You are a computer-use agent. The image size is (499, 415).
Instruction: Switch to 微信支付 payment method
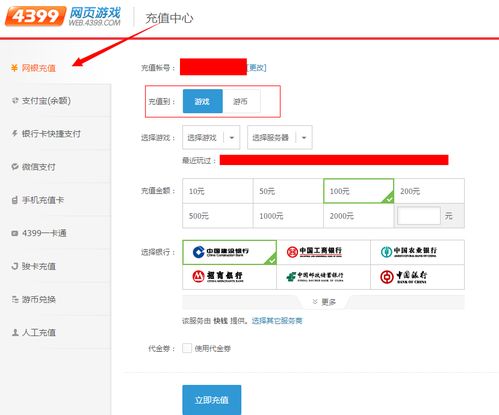(x=55, y=166)
